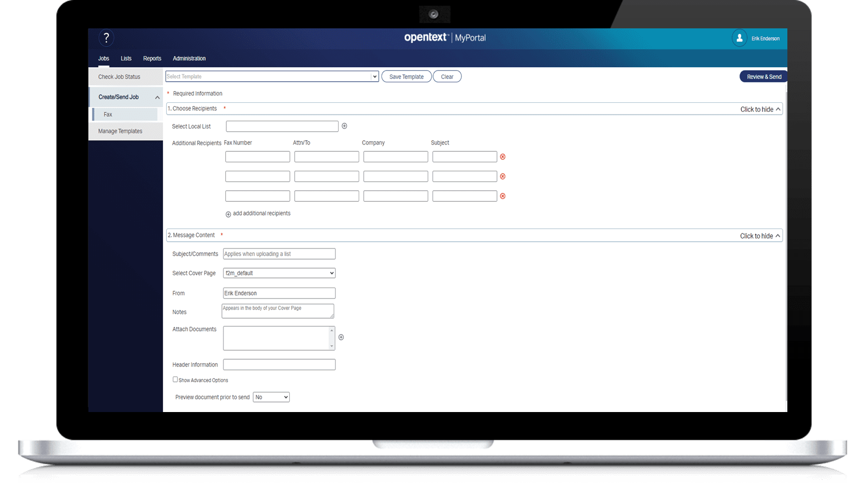Remove the first additional recipient row
This screenshot has width=868, height=491.
point(503,157)
